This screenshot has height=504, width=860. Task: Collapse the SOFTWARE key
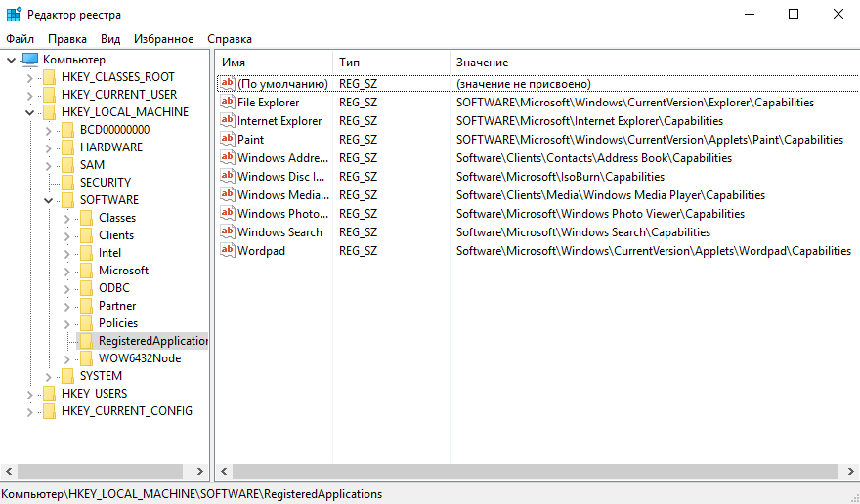48,201
